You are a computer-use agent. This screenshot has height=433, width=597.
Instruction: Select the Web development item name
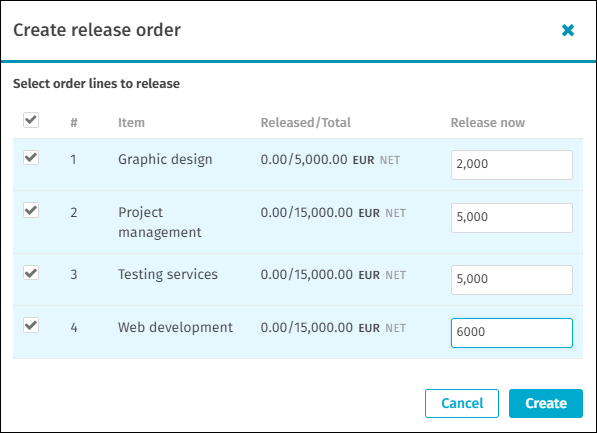(x=175, y=327)
